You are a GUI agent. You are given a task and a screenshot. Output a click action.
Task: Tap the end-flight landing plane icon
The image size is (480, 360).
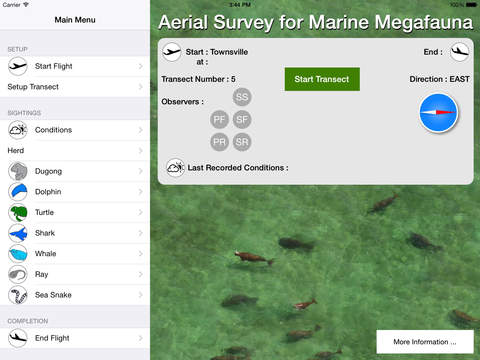point(460,52)
